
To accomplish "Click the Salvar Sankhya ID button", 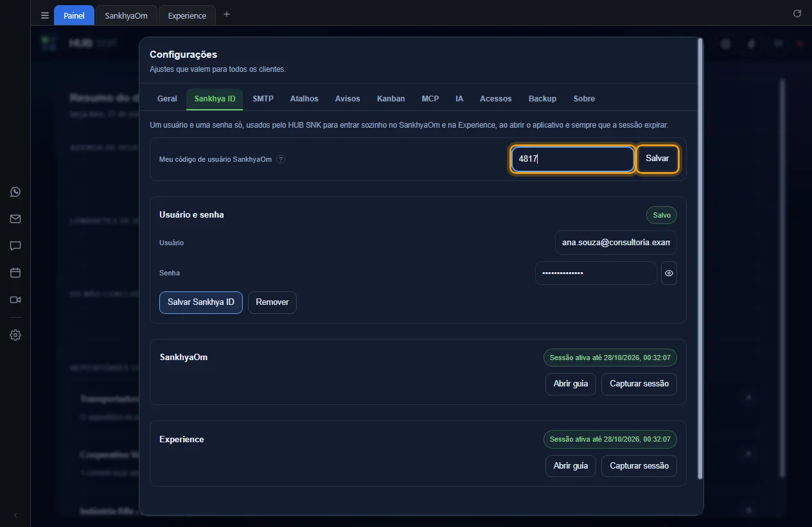I will click(201, 302).
